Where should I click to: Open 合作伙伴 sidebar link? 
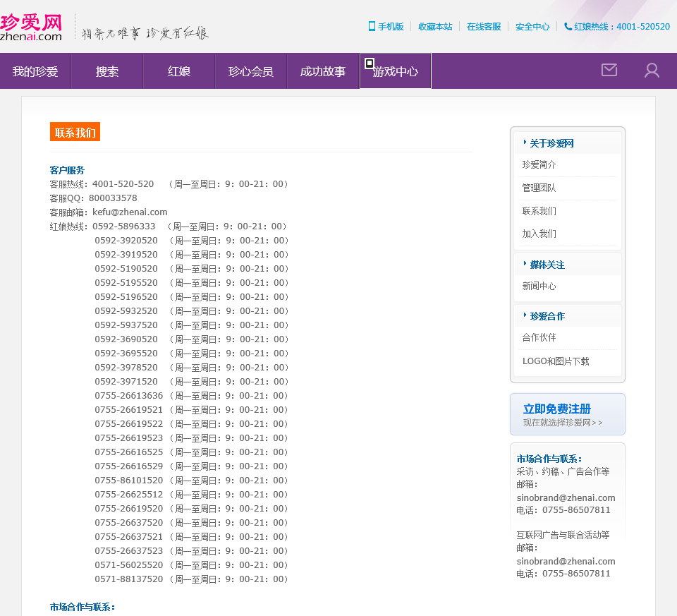pos(539,337)
